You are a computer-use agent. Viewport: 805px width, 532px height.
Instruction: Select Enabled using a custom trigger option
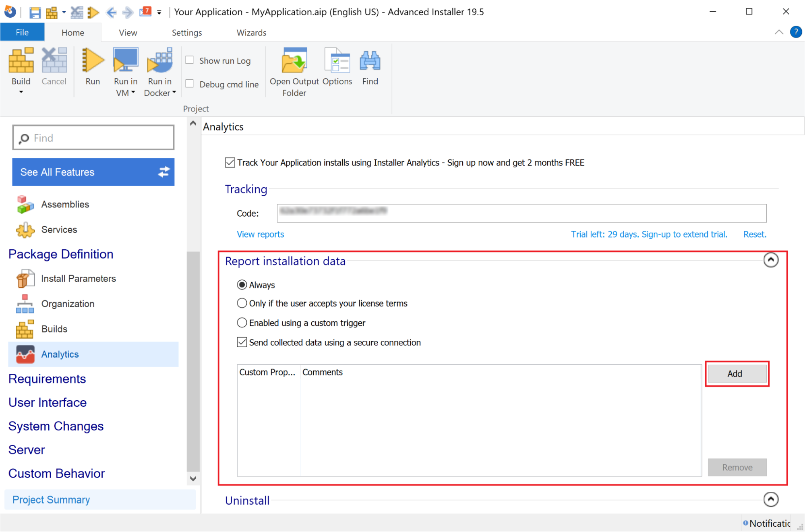pyautogui.click(x=242, y=323)
